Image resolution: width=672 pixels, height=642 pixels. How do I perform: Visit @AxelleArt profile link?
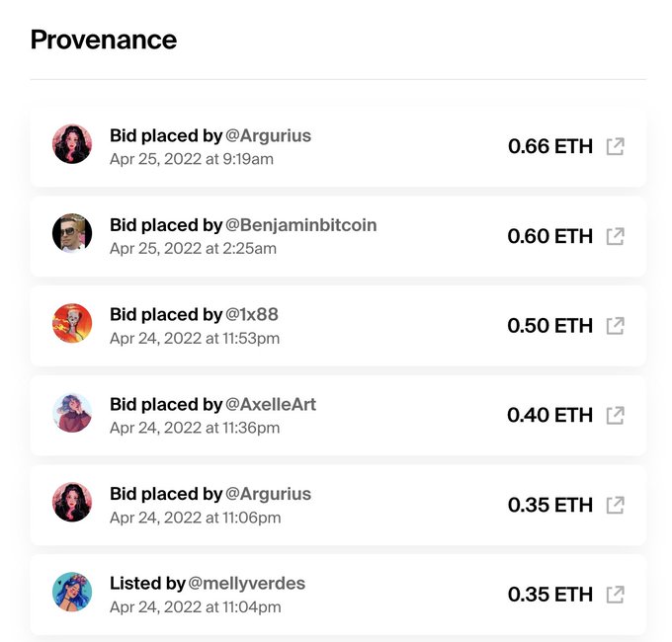(271, 404)
